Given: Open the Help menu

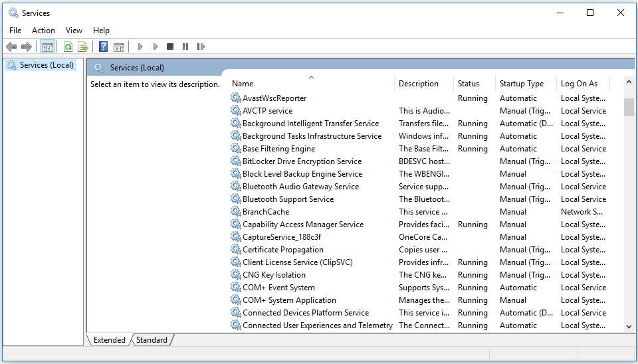Looking at the screenshot, I should click(x=101, y=31).
